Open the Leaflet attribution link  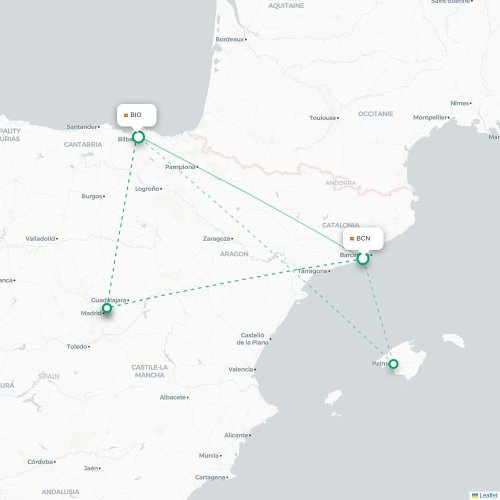pos(488,496)
